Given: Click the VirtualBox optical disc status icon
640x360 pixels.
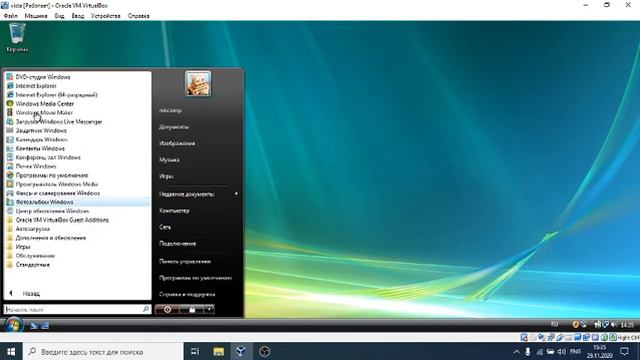Looking at the screenshot, I should tap(533, 337).
